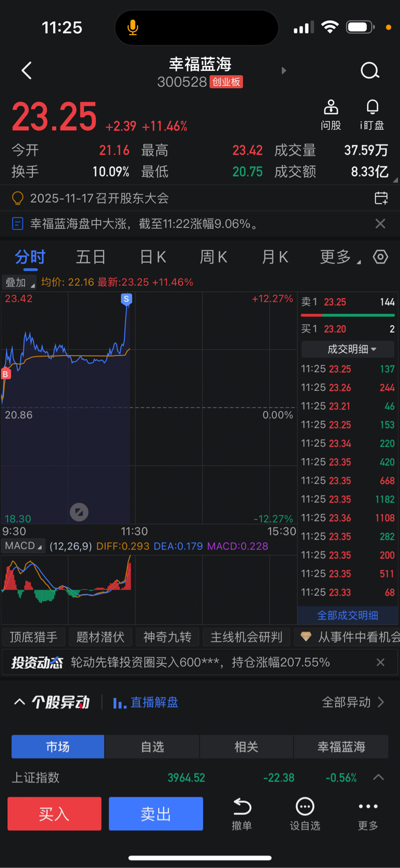400x868 pixels.
Task: Tap the 撤单 undo icon
Action: coord(242,806)
